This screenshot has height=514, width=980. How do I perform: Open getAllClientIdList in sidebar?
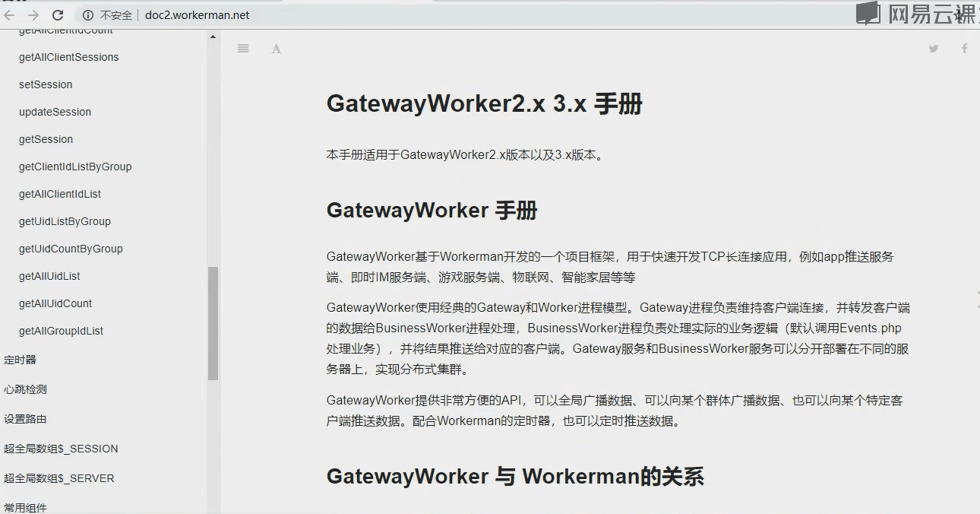pos(60,194)
